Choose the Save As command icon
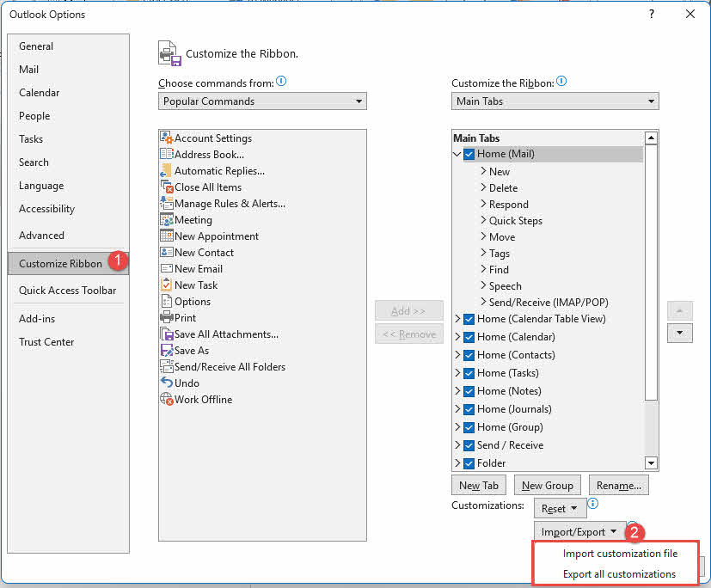This screenshot has width=711, height=588. click(169, 350)
